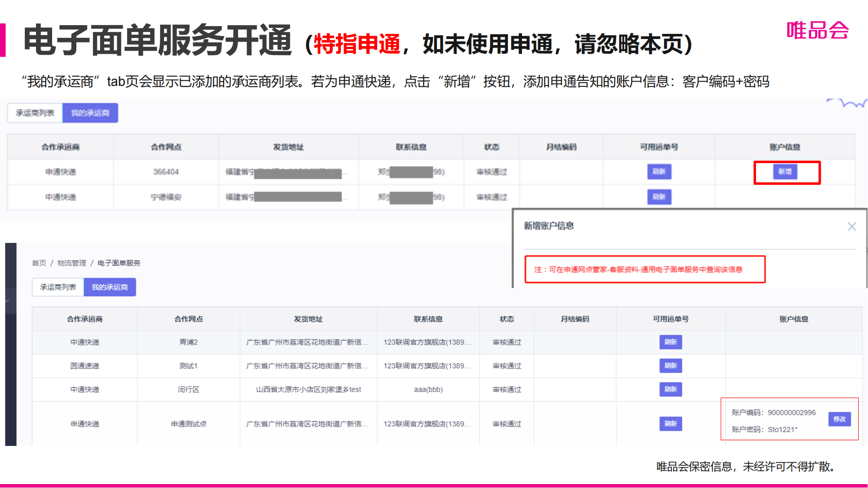Viewport: 868px width, 488px height.
Task: Click the slide title 电子面单服务开通
Action: point(158,40)
